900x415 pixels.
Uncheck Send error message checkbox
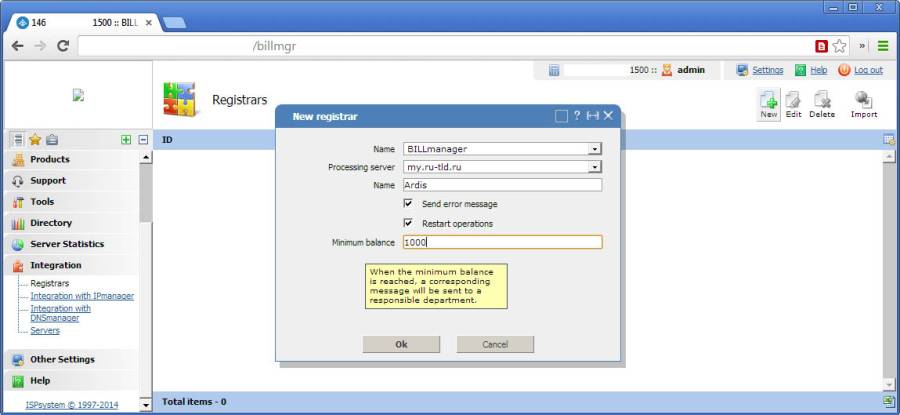tap(408, 203)
